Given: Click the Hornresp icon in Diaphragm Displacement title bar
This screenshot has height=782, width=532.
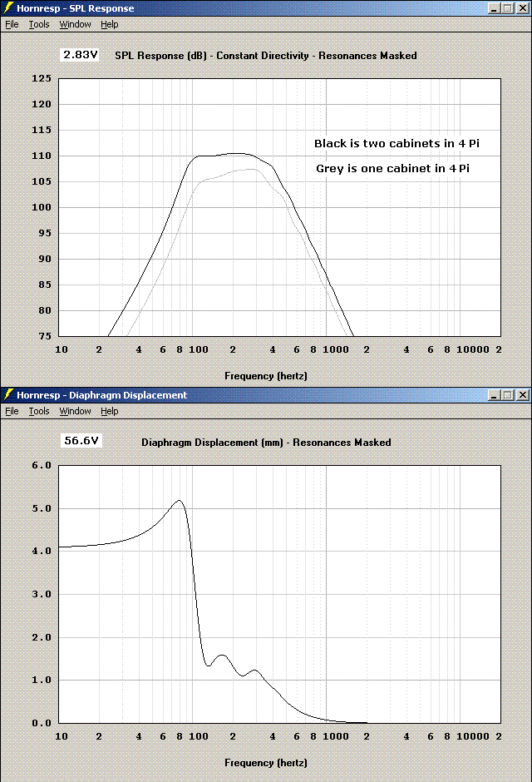Looking at the screenshot, I should (x=8, y=395).
